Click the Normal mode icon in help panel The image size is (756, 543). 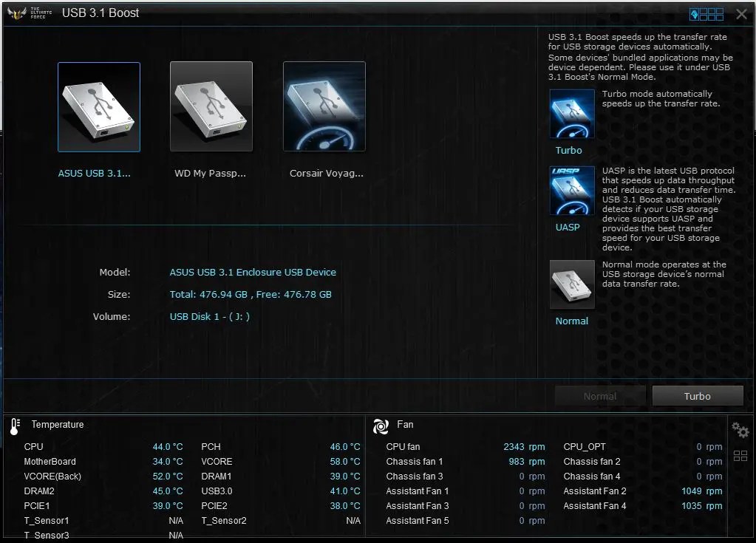click(x=572, y=284)
